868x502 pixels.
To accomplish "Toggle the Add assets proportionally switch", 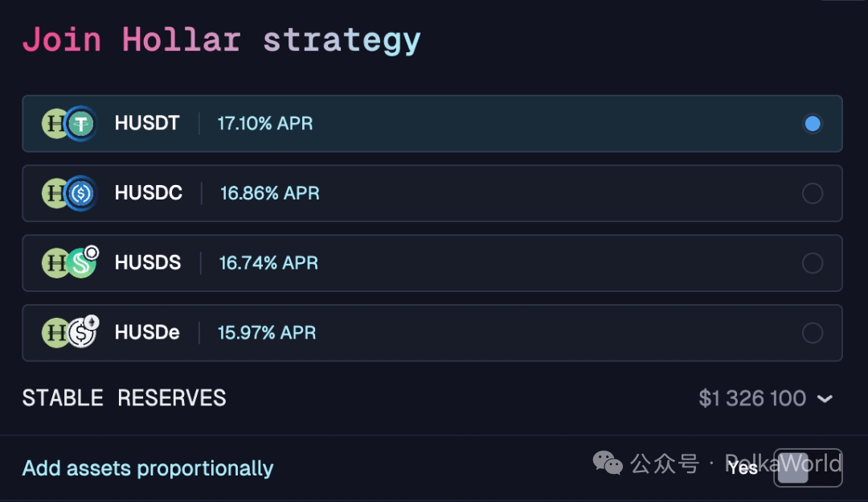I will tap(808, 468).
